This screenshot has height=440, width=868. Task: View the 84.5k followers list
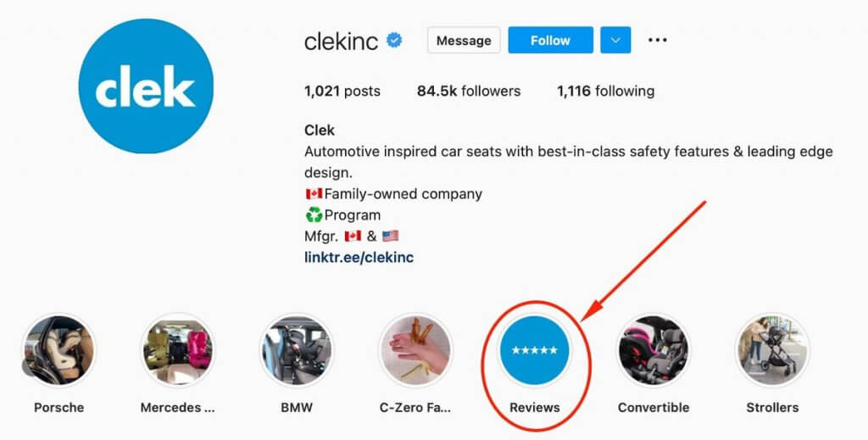[x=468, y=91]
